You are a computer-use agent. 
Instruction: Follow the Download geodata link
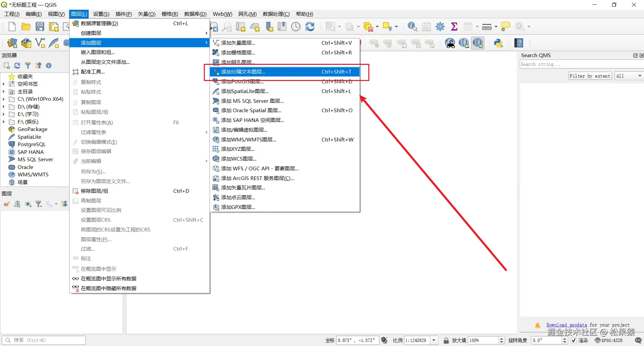point(567,325)
